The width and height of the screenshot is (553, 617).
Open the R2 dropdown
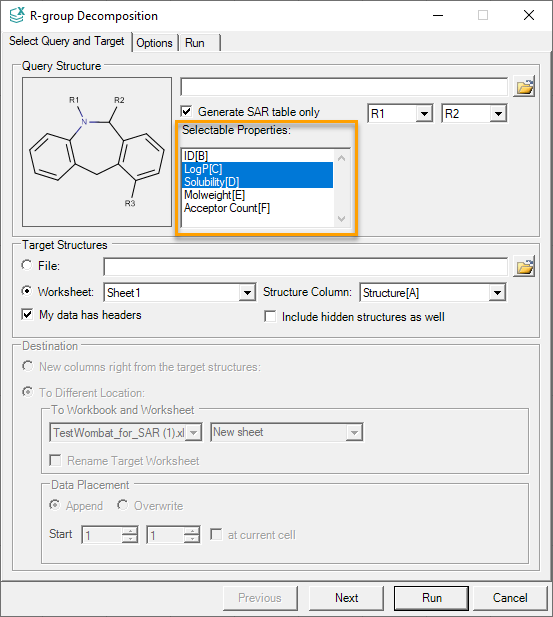point(498,114)
